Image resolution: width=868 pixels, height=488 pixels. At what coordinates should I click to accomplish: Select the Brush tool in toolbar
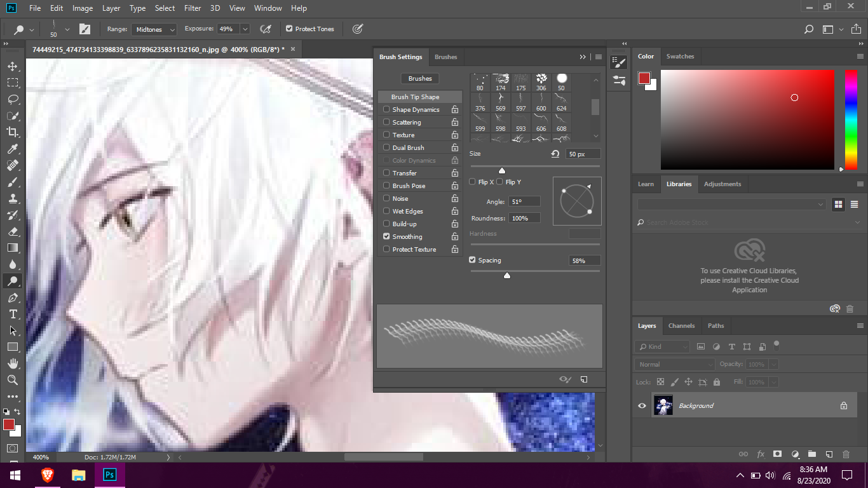tap(12, 182)
